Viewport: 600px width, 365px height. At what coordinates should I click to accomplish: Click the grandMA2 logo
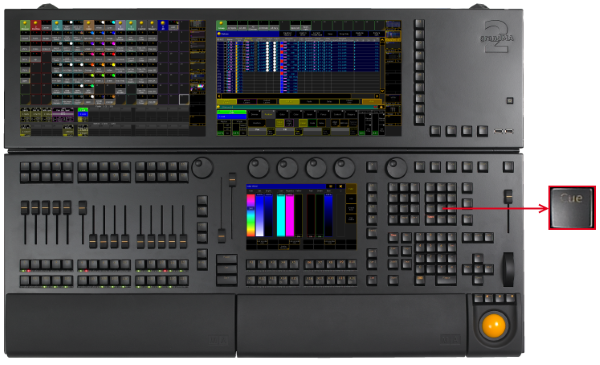[x=497, y=37]
